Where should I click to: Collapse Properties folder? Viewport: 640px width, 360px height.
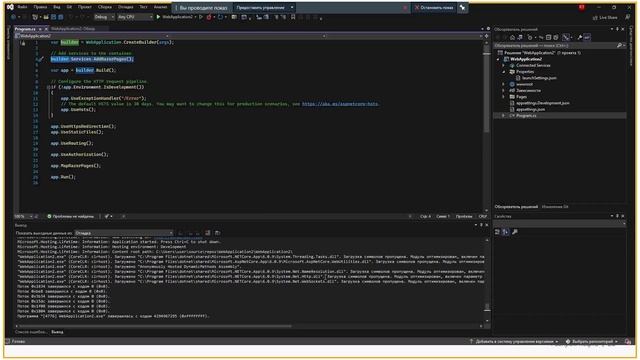tap(504, 72)
